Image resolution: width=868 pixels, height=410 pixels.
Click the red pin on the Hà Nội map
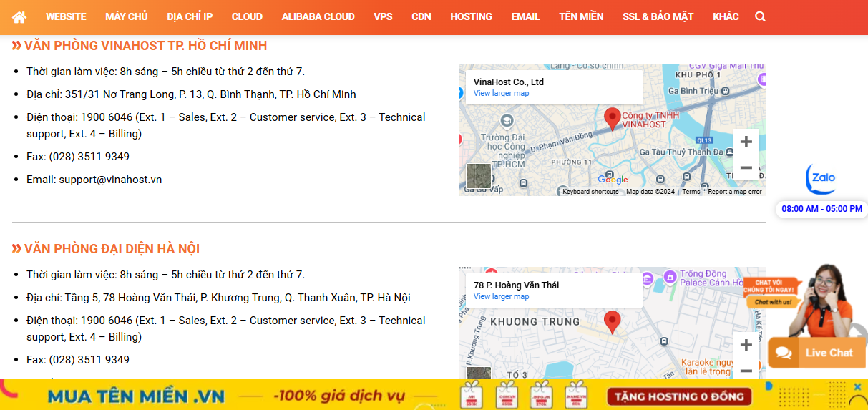[612, 322]
